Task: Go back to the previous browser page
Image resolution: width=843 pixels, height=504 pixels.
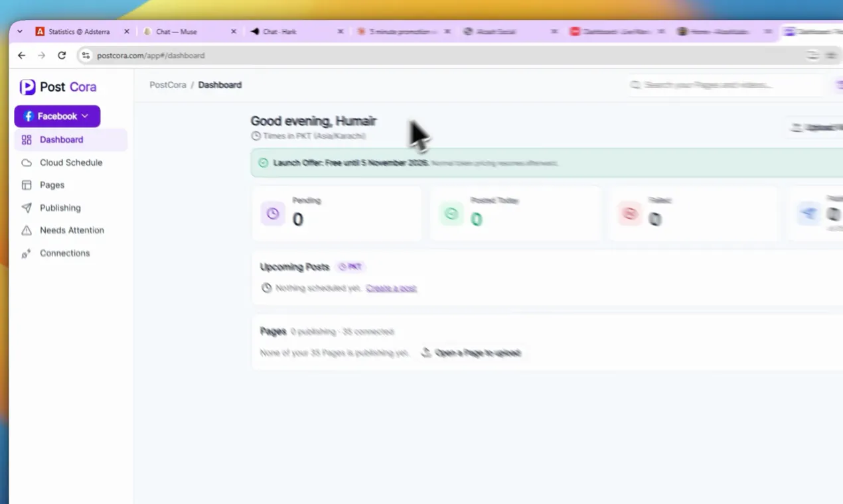Action: coord(22,56)
